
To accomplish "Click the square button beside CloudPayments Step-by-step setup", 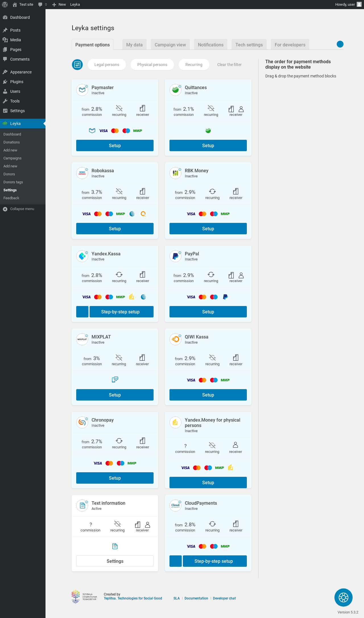I will coord(175,561).
